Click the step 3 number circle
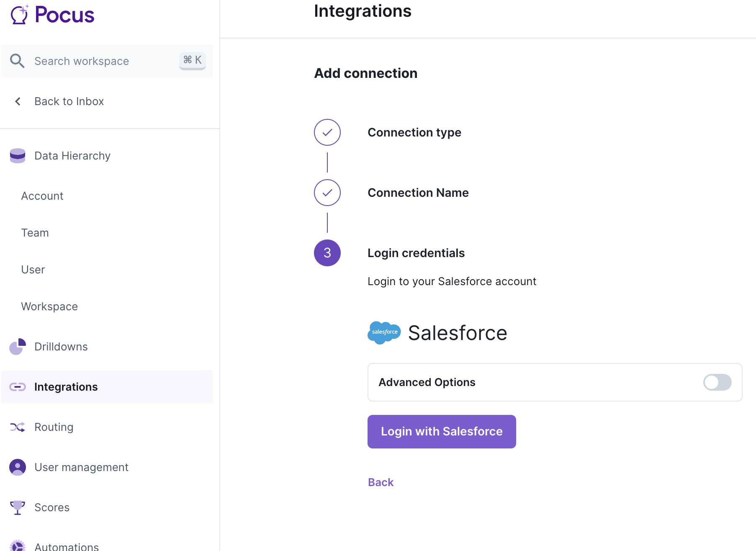 click(327, 253)
